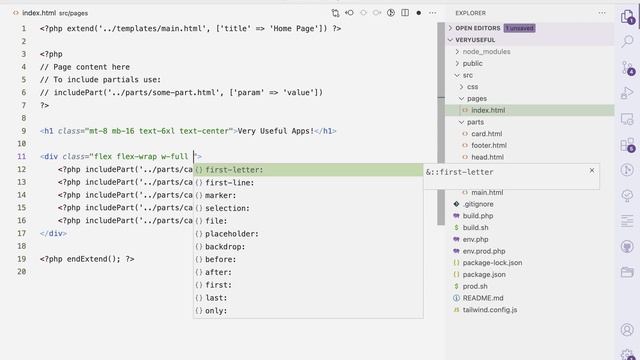
Task: Choose after: suggestion
Action: tap(308, 272)
